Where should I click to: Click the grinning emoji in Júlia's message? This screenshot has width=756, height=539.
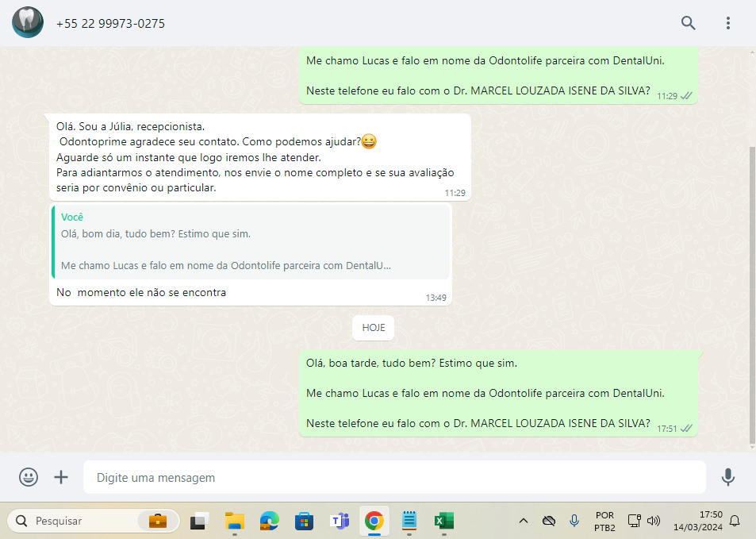click(369, 141)
